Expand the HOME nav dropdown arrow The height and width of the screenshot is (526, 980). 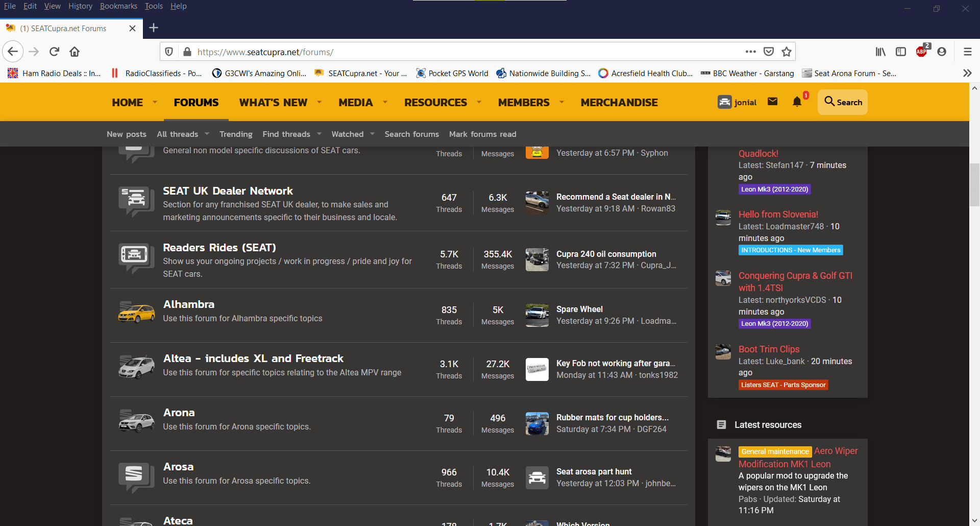(x=155, y=102)
